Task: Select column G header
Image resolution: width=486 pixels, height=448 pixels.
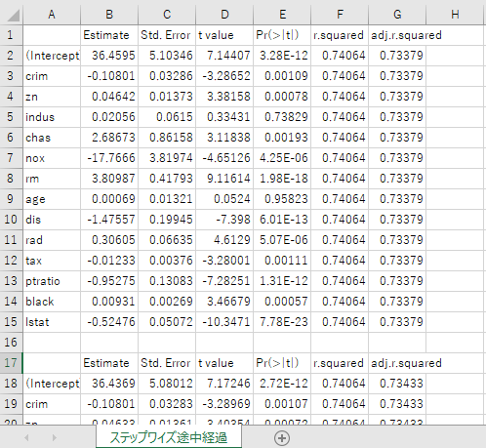Action: point(397,14)
